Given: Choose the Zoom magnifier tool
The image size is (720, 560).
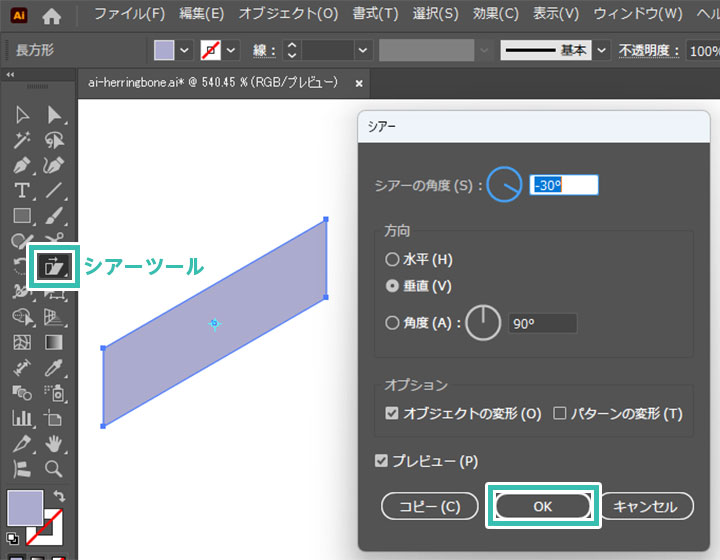Looking at the screenshot, I should pos(54,468).
